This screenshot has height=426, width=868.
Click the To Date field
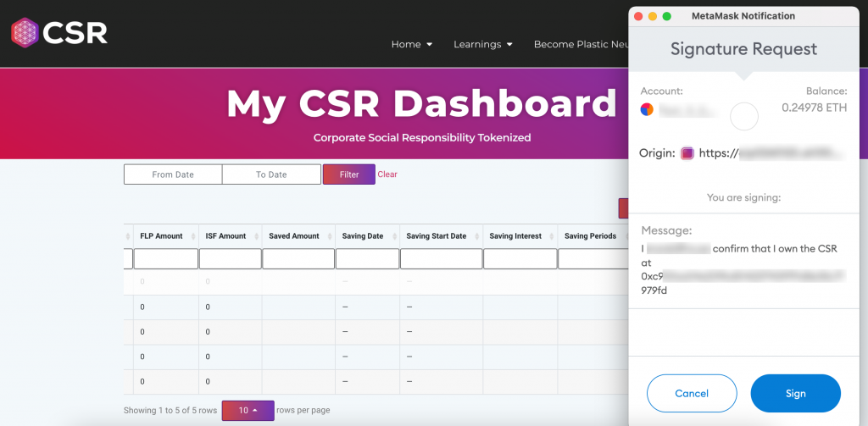click(271, 174)
